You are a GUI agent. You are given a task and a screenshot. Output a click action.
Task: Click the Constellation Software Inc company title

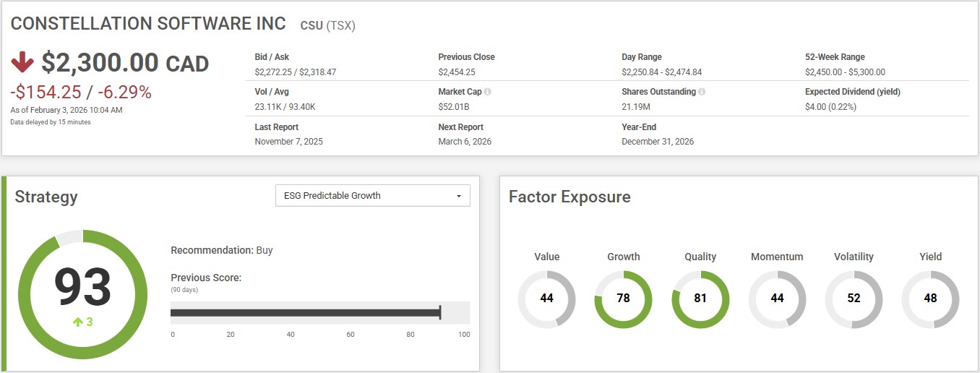(148, 23)
